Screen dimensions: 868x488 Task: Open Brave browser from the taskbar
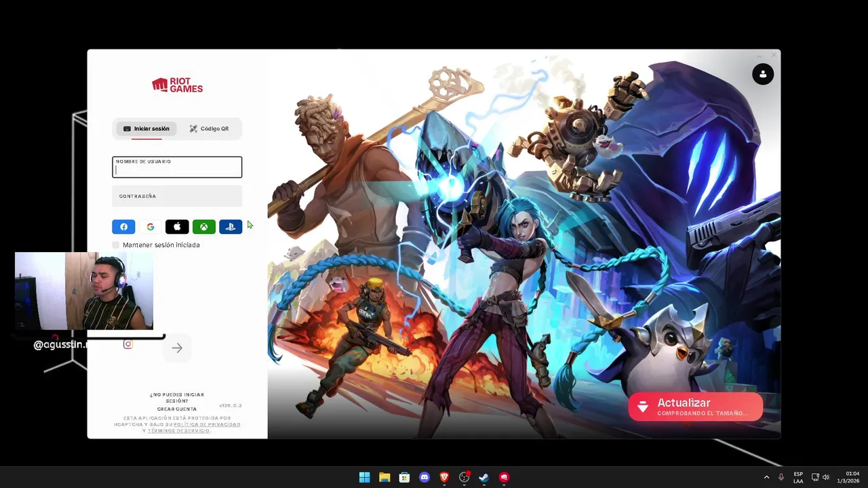coord(444,477)
